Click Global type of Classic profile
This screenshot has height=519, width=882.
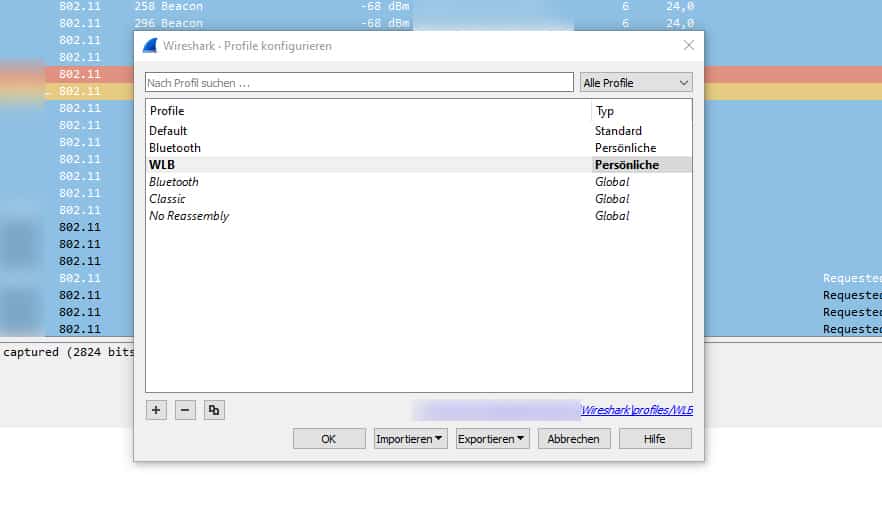coord(612,198)
